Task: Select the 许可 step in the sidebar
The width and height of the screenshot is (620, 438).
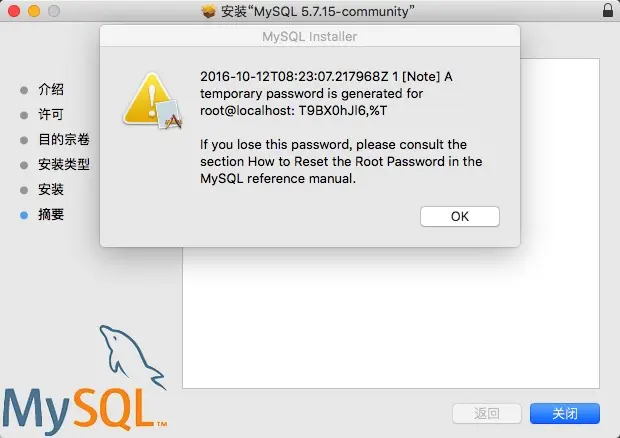Action: click(x=51, y=115)
